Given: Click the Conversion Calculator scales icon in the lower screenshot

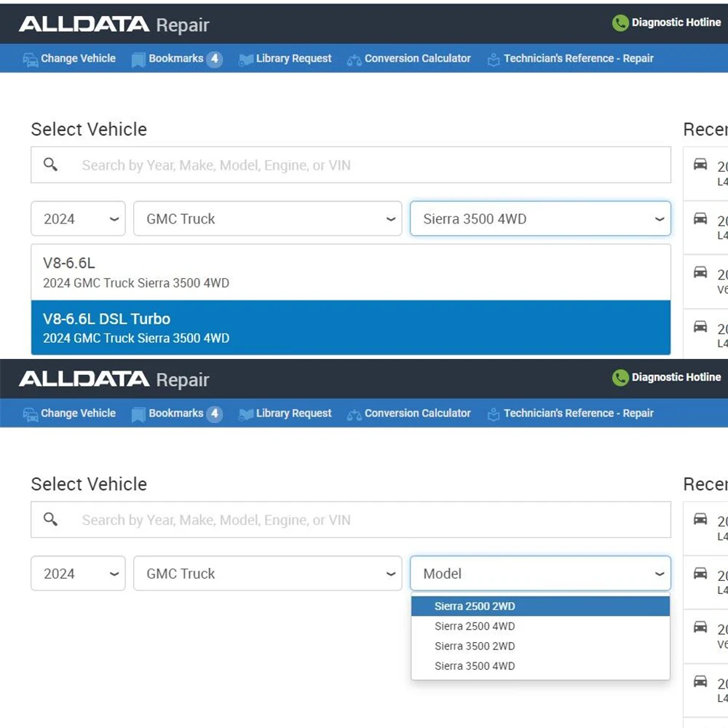Looking at the screenshot, I should click(x=354, y=415).
